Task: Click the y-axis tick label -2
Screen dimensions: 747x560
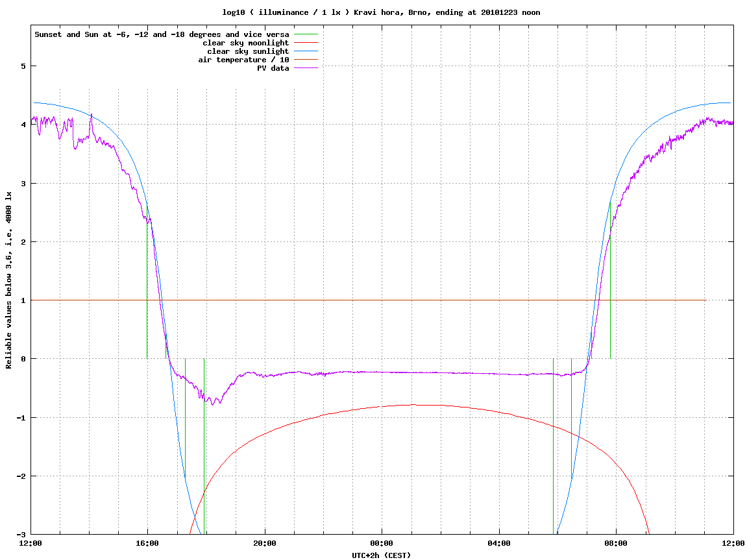Action: pos(21,476)
